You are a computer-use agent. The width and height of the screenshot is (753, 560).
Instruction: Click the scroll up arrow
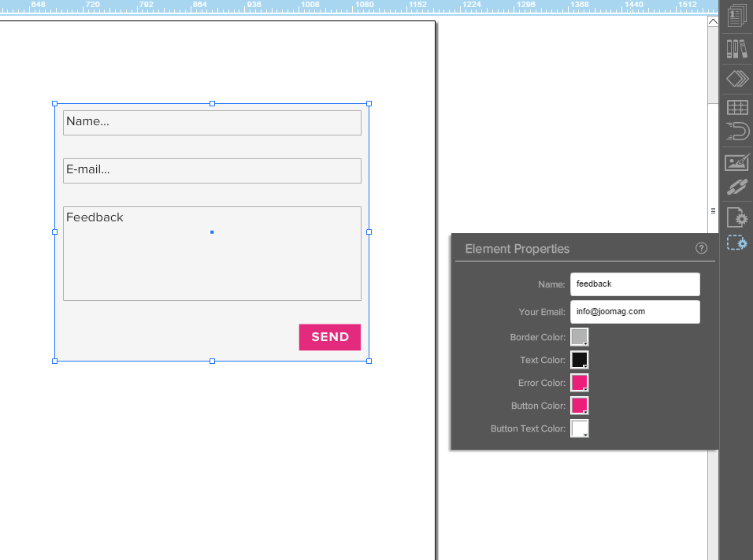point(713,21)
